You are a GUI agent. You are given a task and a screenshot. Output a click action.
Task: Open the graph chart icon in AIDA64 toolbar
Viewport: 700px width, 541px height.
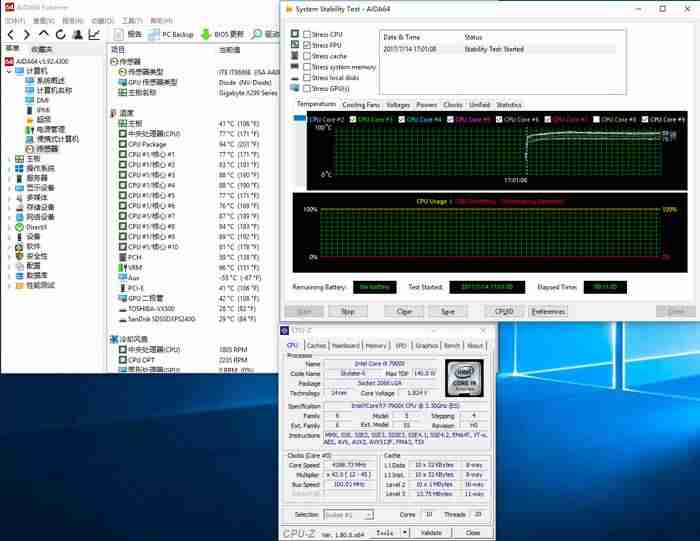tap(94, 34)
